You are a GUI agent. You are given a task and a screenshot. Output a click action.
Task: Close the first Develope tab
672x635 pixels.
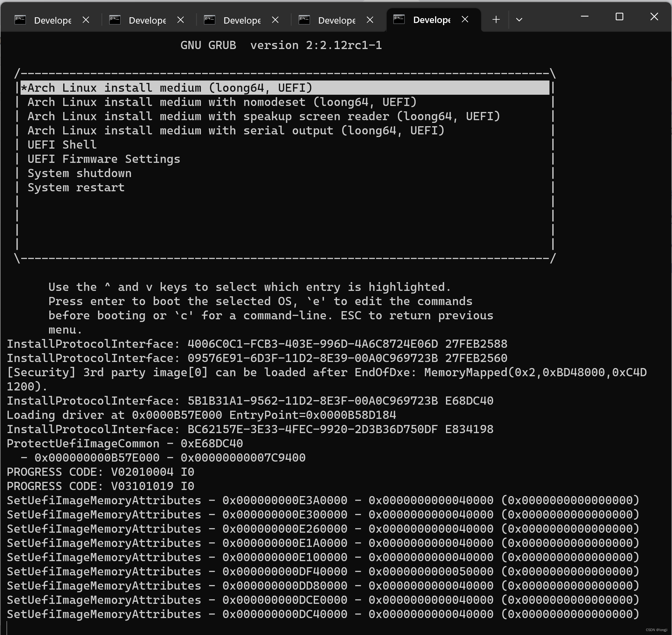coord(86,20)
